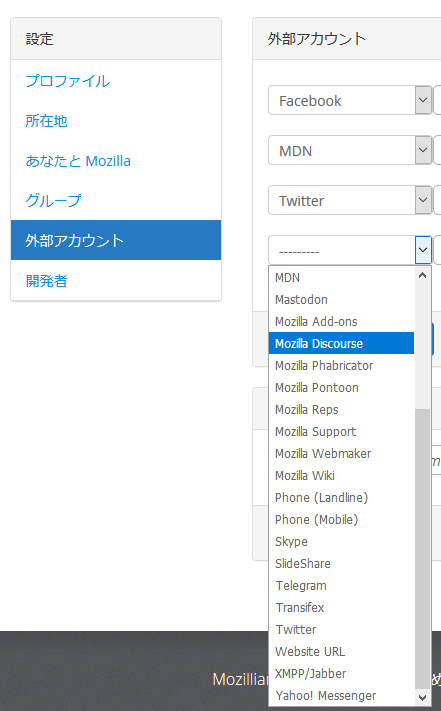
Task: Open the プロファイル settings link
Action: point(68,81)
